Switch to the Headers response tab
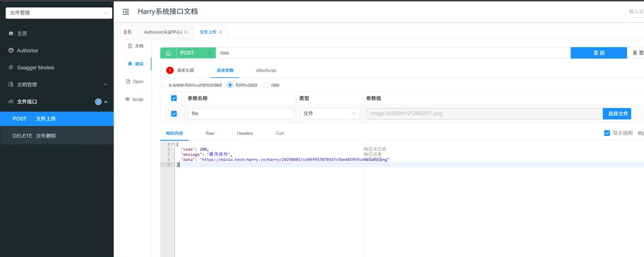Screen dimensions: 644x257 pos(245,133)
